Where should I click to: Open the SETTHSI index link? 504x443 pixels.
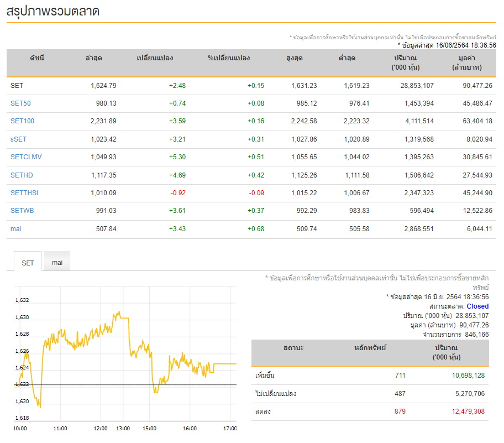click(x=24, y=193)
